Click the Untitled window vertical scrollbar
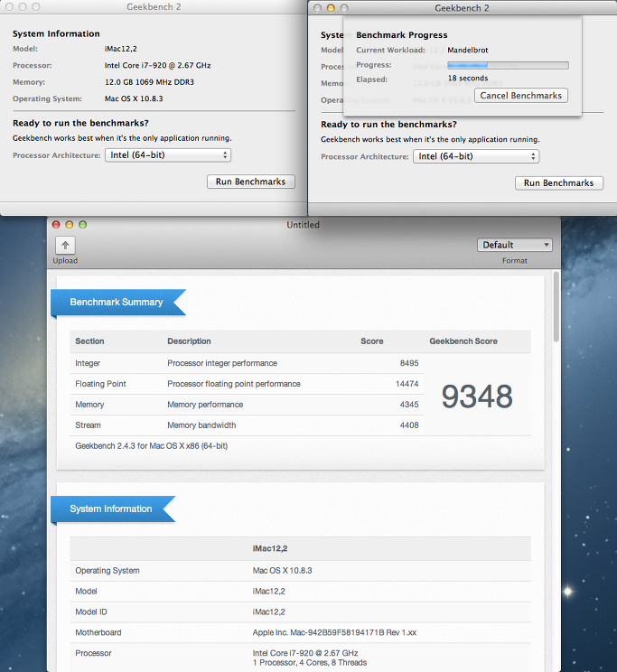Image resolution: width=617 pixels, height=672 pixels. 556,306
